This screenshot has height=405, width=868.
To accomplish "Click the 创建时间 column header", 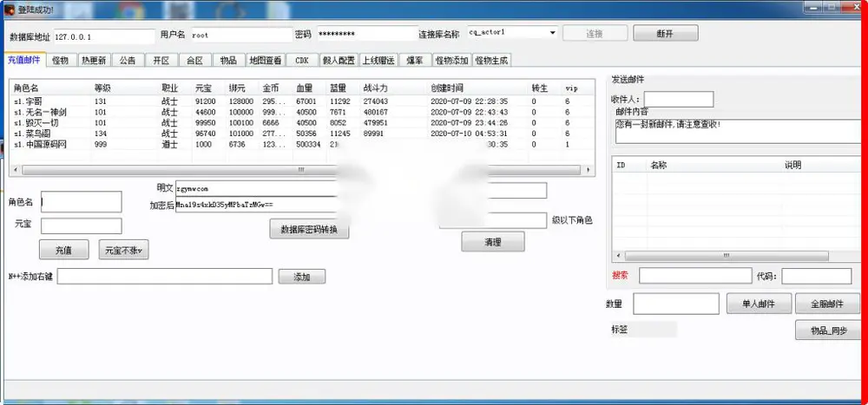I will click(x=479, y=88).
